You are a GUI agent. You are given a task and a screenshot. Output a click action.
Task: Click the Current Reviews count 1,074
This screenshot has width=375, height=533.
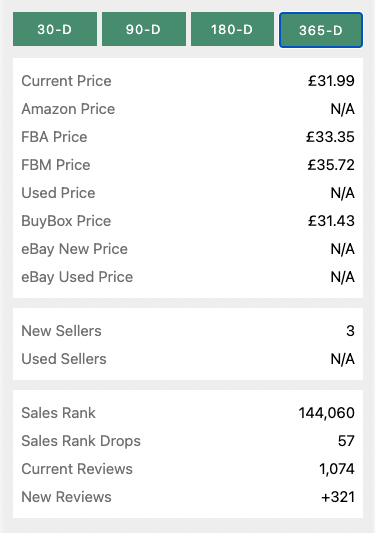point(337,469)
